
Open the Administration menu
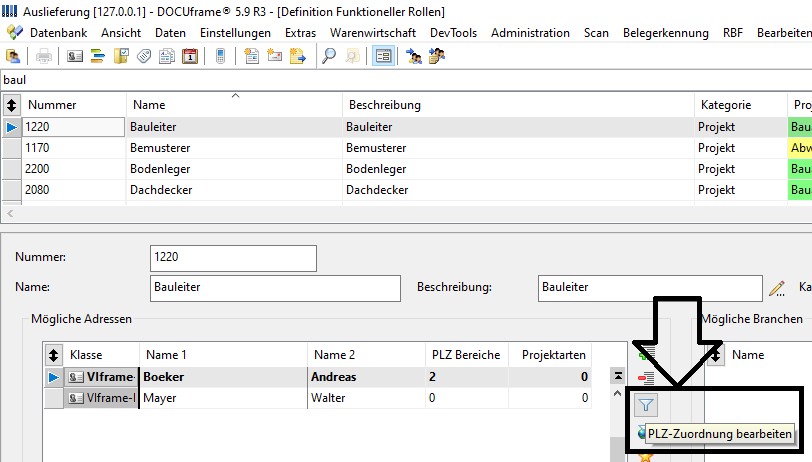(x=530, y=33)
